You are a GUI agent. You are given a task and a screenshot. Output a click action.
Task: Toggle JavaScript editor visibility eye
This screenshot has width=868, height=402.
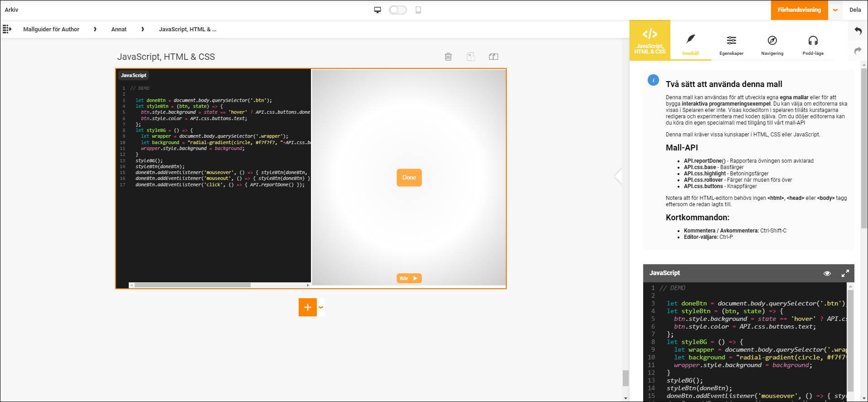pyautogui.click(x=827, y=273)
